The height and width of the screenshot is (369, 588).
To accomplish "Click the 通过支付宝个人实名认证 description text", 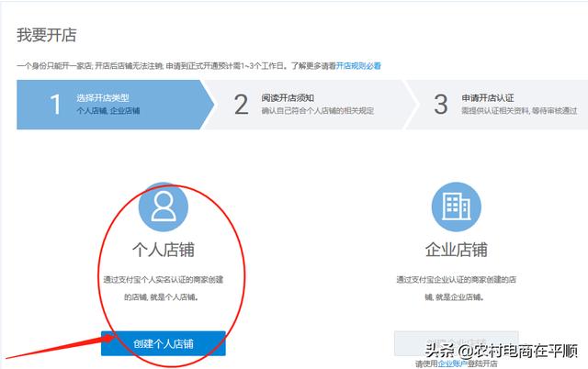I will 164,288.
